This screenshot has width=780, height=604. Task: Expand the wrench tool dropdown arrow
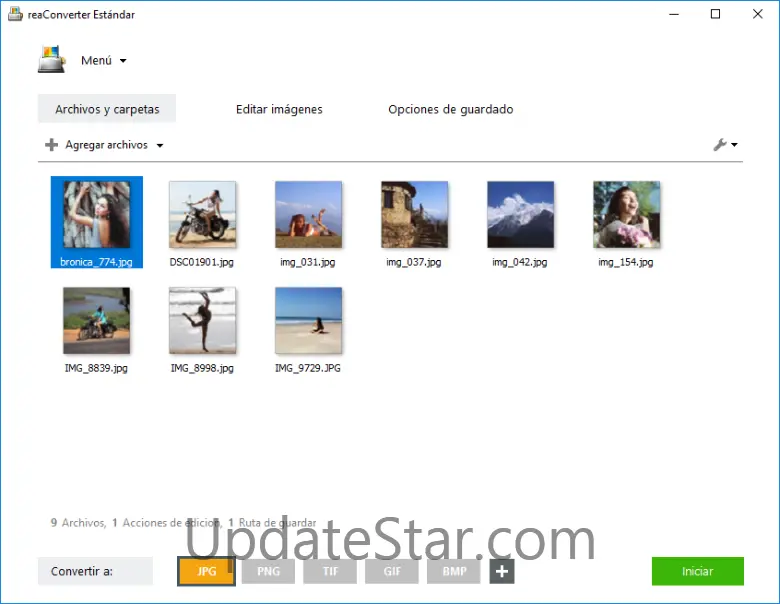pyautogui.click(x=734, y=145)
